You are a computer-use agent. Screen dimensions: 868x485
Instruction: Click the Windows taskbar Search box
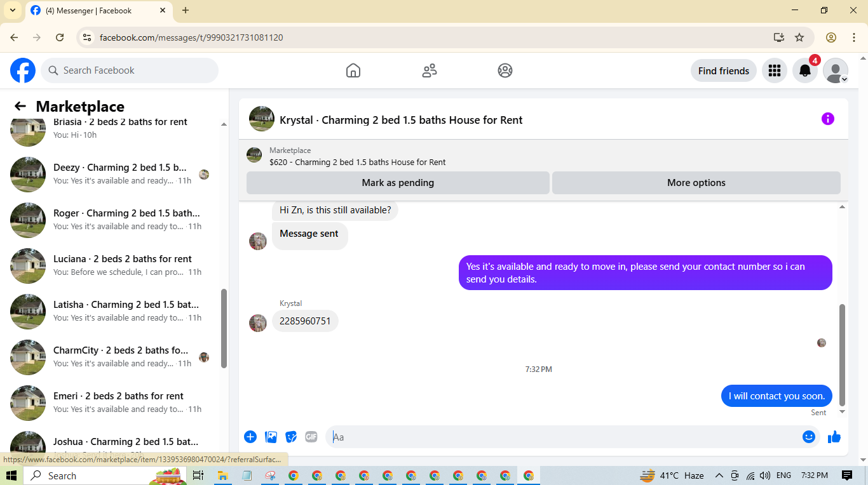pos(105,475)
